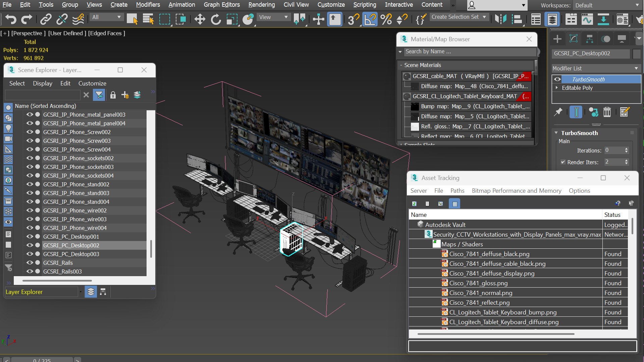This screenshot has height=362, width=644.
Task: Open the Create tab plus icon in command panel
Action: 557,39
